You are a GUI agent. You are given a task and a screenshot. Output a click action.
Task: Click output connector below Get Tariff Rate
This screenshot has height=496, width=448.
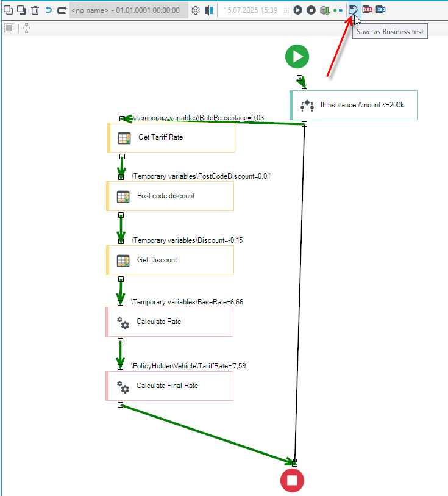click(123, 157)
